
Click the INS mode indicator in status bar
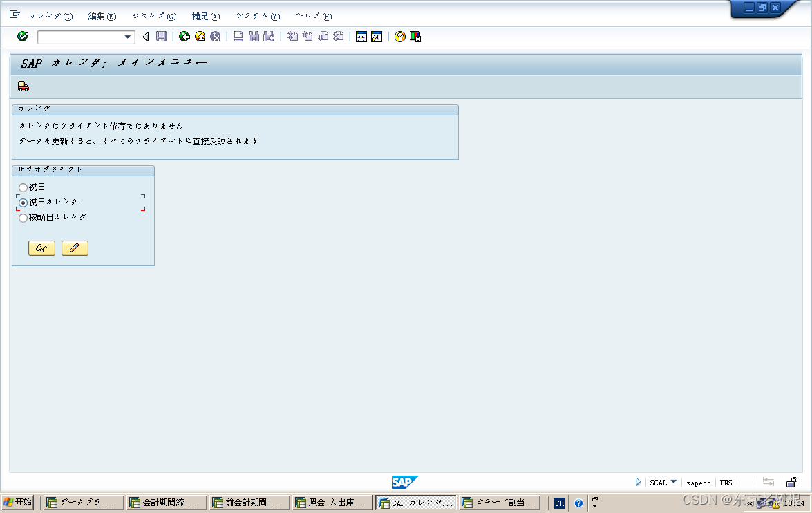coord(726,483)
